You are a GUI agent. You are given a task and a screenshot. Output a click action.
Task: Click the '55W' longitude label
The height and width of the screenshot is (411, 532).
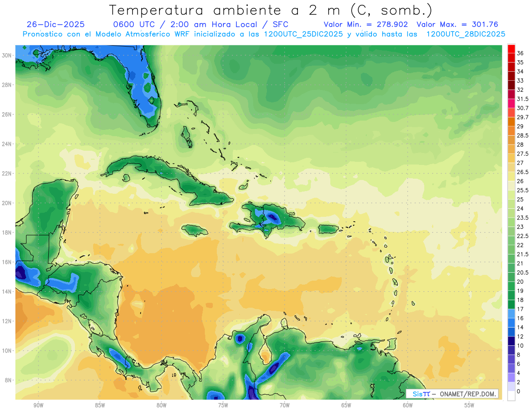(x=469, y=405)
